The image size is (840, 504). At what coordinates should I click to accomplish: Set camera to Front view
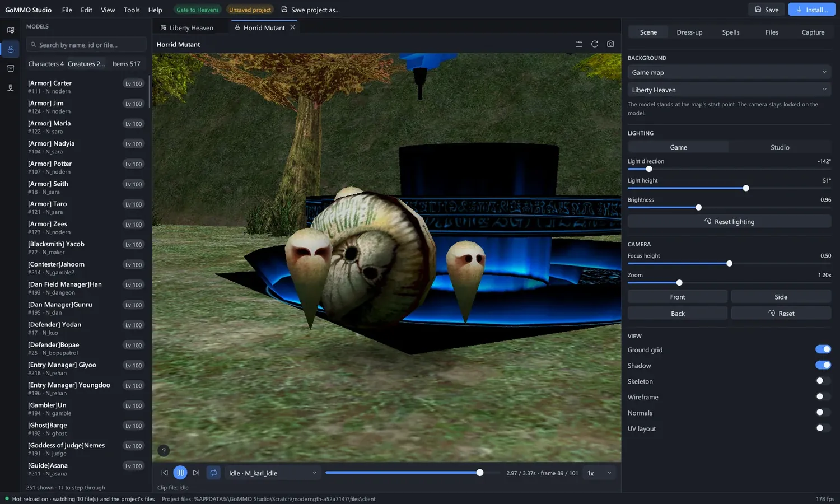(678, 297)
